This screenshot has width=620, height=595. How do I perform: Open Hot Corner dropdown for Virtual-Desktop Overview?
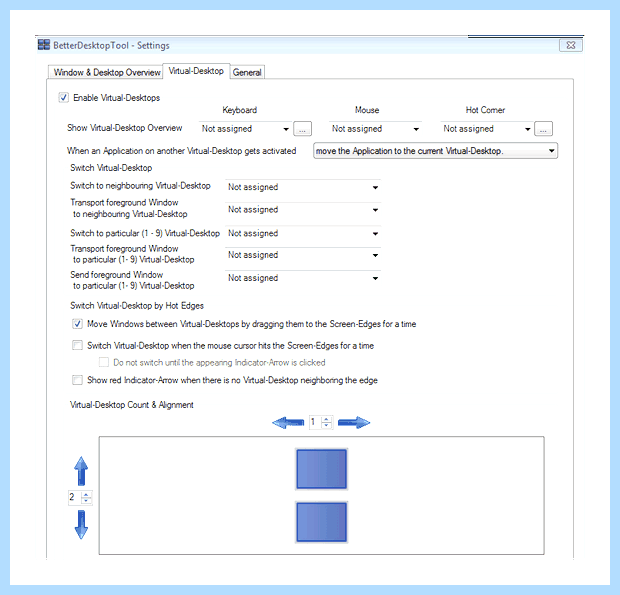pos(487,129)
